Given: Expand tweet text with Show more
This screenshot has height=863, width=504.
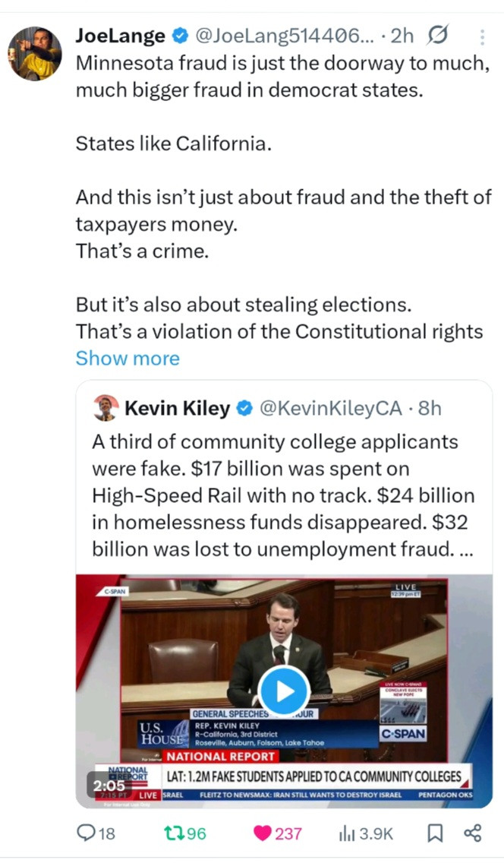Looking at the screenshot, I should 128,359.
